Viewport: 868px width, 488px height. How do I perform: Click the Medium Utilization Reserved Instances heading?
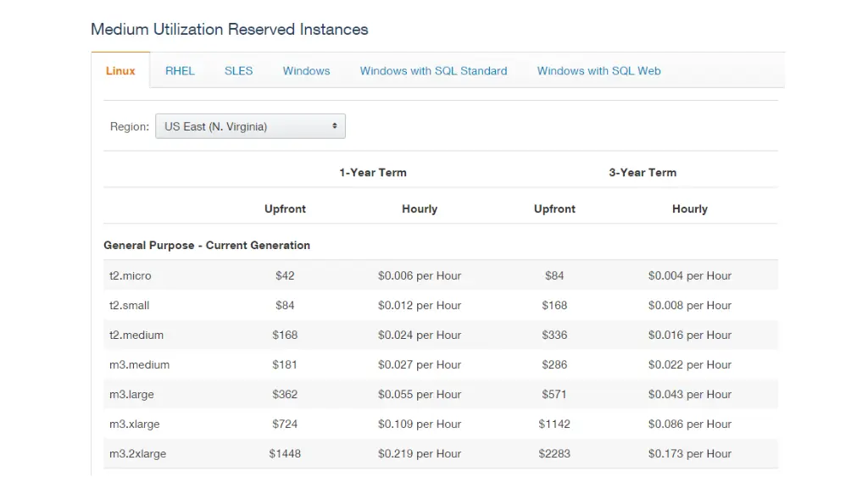point(230,30)
